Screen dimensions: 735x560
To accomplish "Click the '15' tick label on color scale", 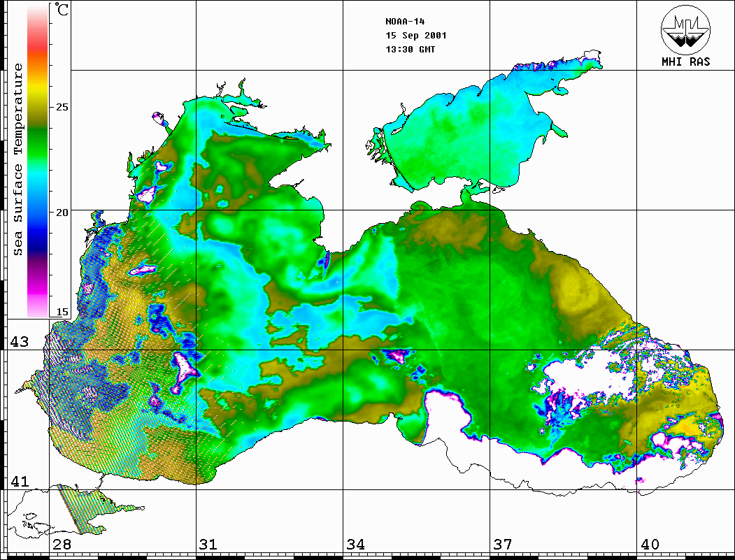I will tap(62, 312).
